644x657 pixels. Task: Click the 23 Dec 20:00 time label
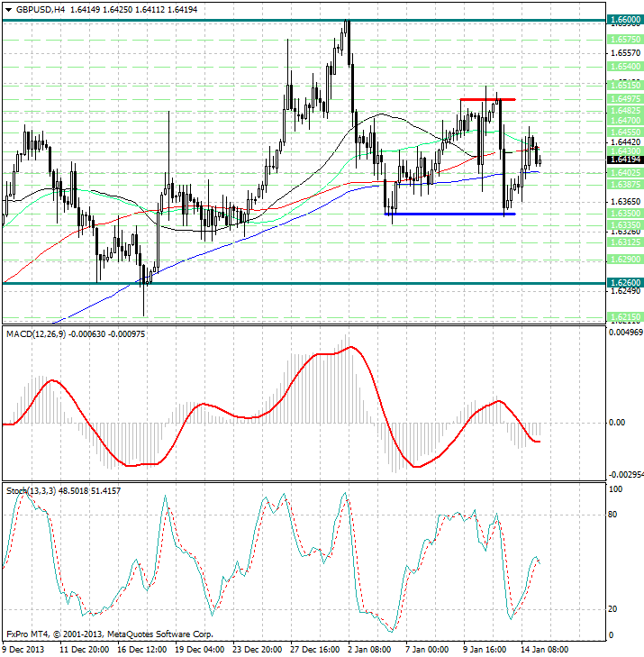tap(258, 650)
